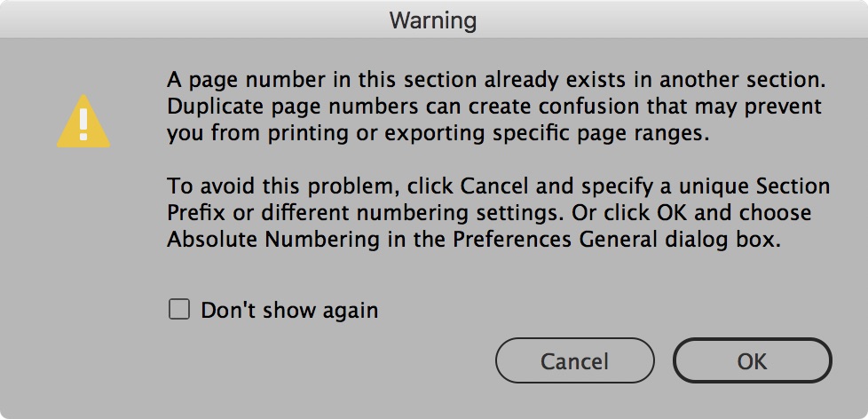Click the line starting "Prefix or different numbering"
The width and height of the screenshot is (868, 419).
click(x=489, y=214)
